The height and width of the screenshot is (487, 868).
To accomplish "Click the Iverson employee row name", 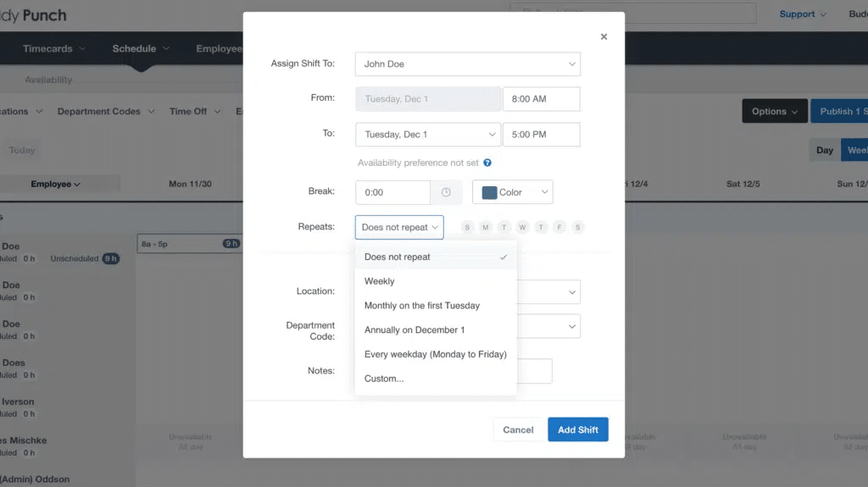I will 17,401.
